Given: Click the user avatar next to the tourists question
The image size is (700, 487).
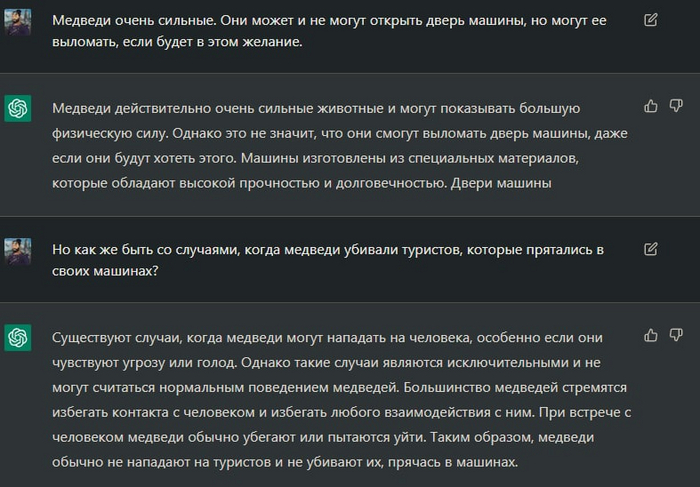Looking at the screenshot, I should pyautogui.click(x=18, y=251).
